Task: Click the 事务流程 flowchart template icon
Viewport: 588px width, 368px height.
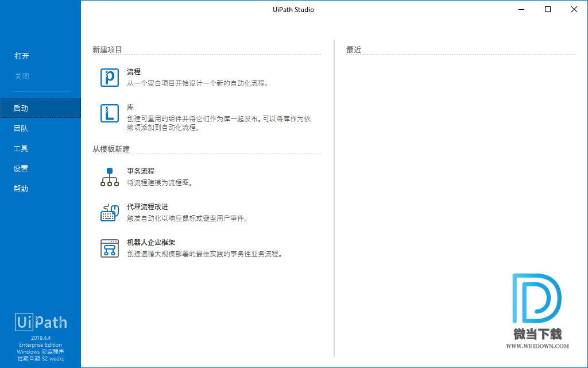Action: 110,177
